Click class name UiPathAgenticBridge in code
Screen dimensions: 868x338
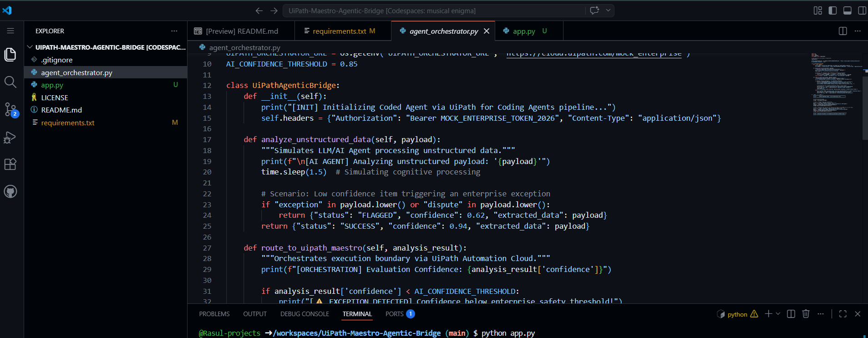pyautogui.click(x=294, y=86)
